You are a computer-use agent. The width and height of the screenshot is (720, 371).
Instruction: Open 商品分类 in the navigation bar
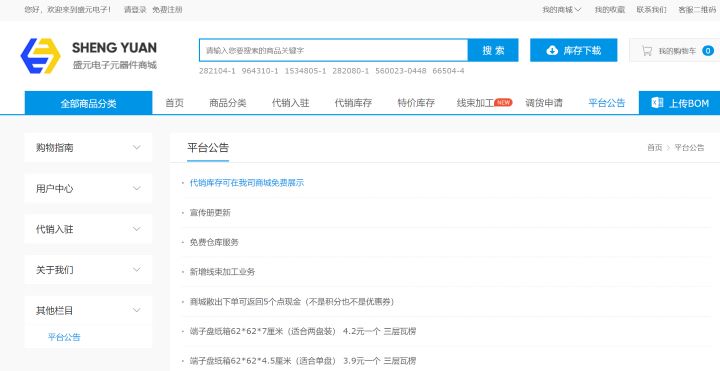228,103
